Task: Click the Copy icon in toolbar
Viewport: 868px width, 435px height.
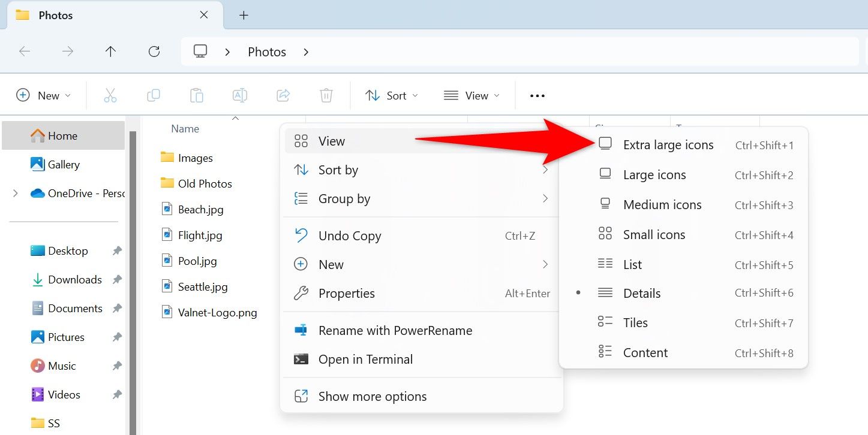Action: tap(154, 96)
